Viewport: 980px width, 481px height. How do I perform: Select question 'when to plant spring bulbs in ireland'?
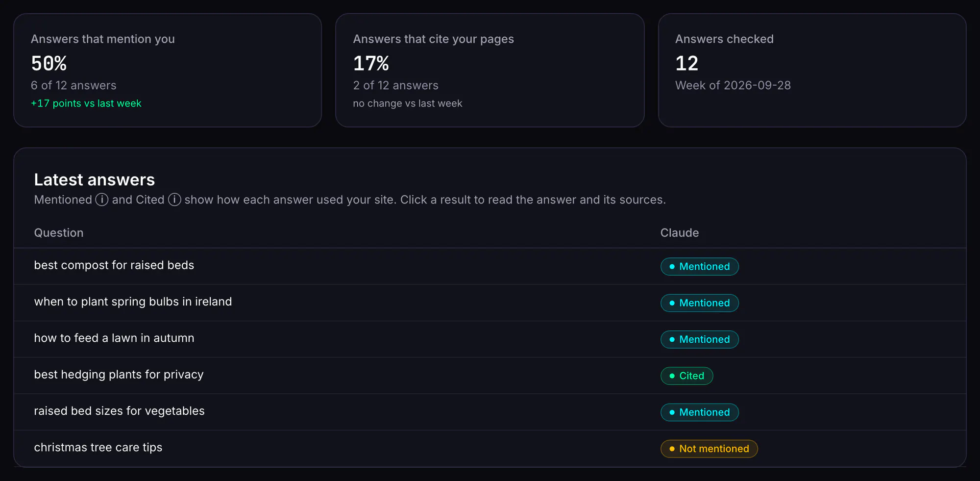point(133,302)
